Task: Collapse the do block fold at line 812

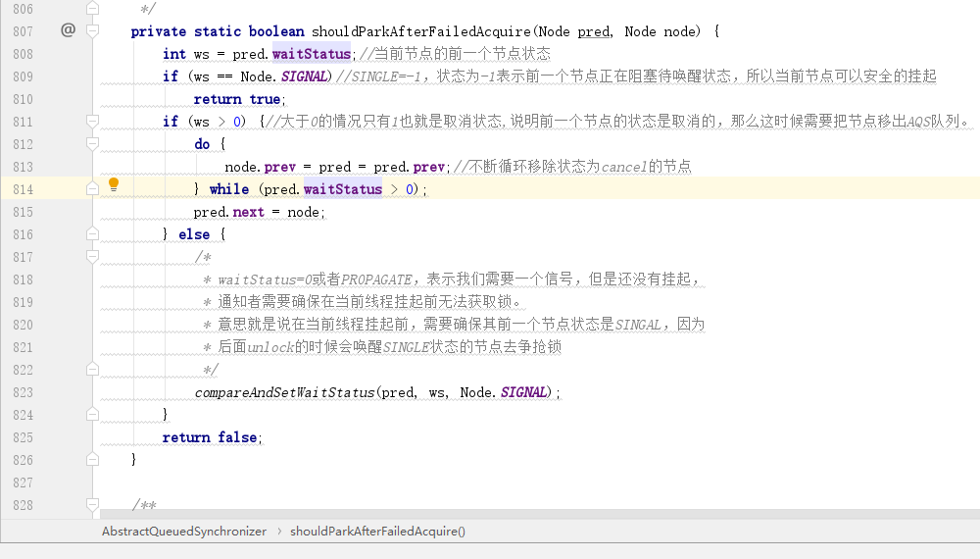Action: tap(92, 144)
